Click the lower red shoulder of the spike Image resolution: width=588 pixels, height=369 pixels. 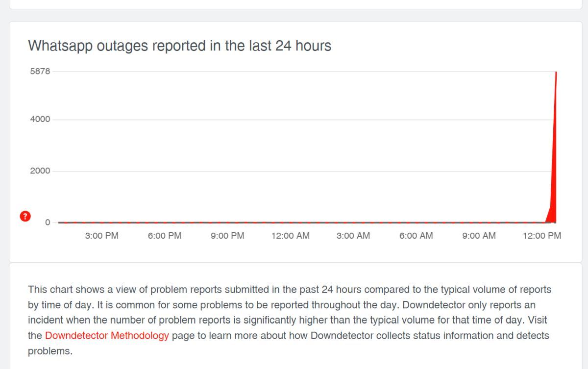tap(551, 214)
